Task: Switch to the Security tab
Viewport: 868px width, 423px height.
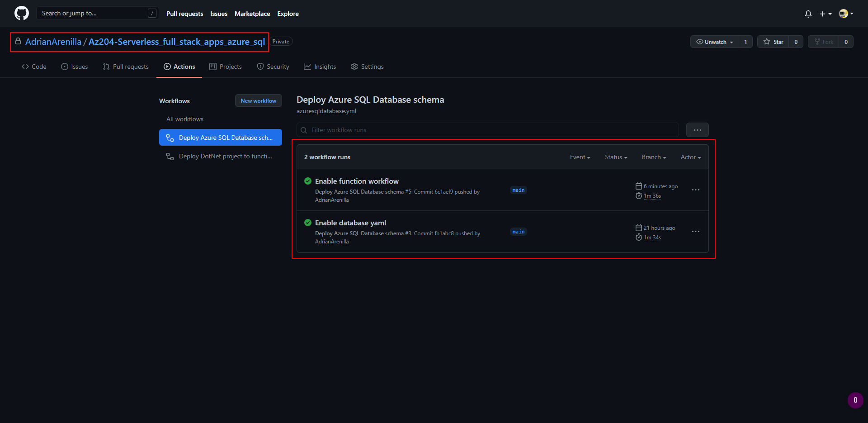Action: (273, 67)
